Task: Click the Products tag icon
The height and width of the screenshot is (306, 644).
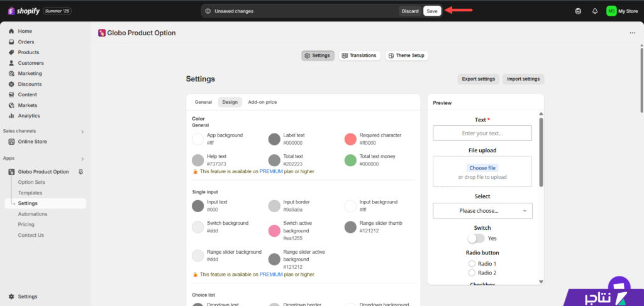Action: 11,52
